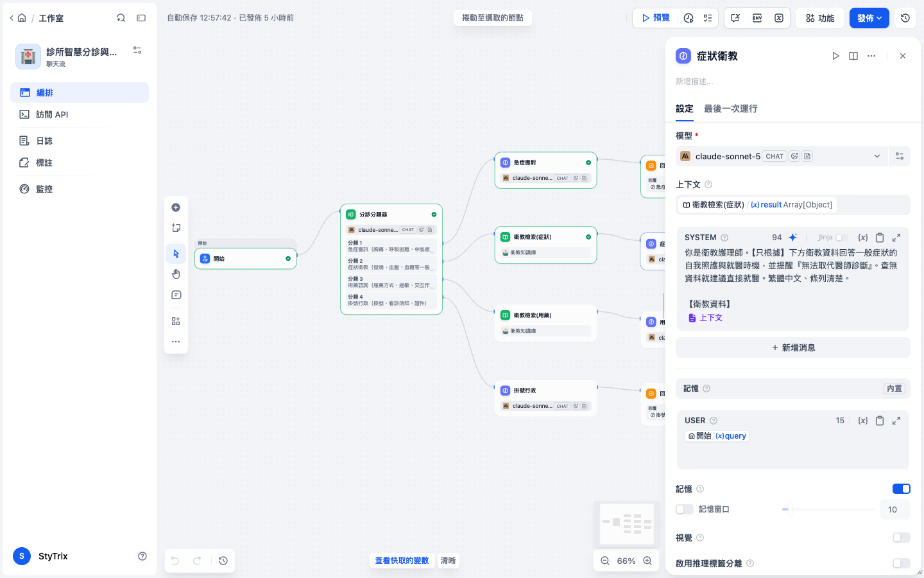924x578 pixels.
Task: Run the 症狀衛教 node with play icon
Action: (x=835, y=56)
